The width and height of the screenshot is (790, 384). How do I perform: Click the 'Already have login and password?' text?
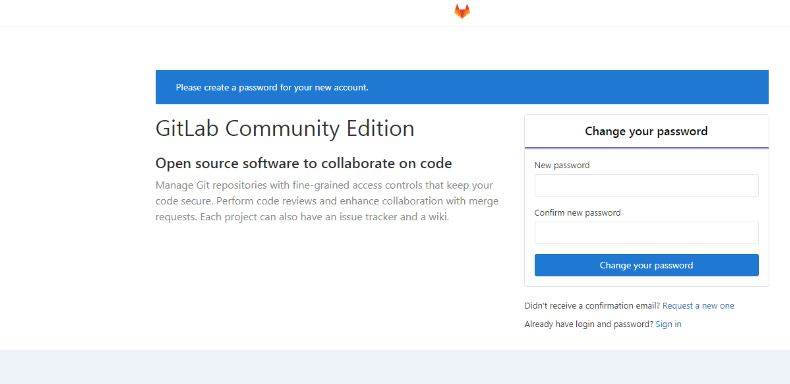pyautogui.click(x=589, y=324)
